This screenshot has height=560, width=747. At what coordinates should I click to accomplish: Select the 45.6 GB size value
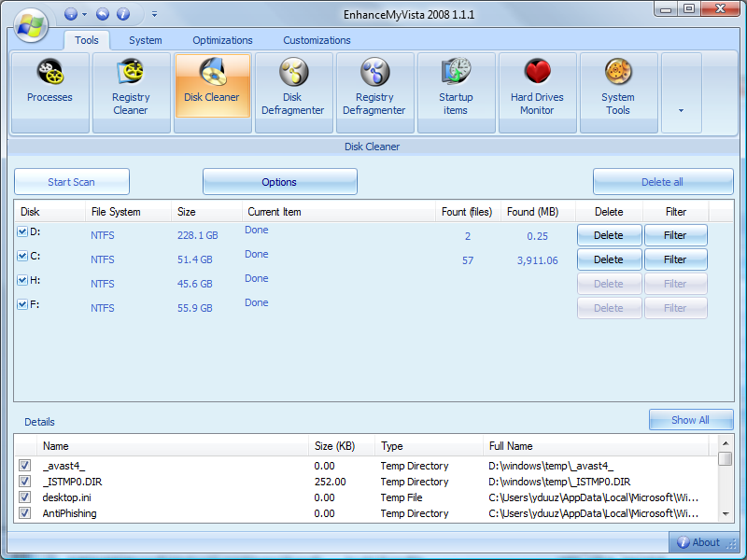coord(195,284)
